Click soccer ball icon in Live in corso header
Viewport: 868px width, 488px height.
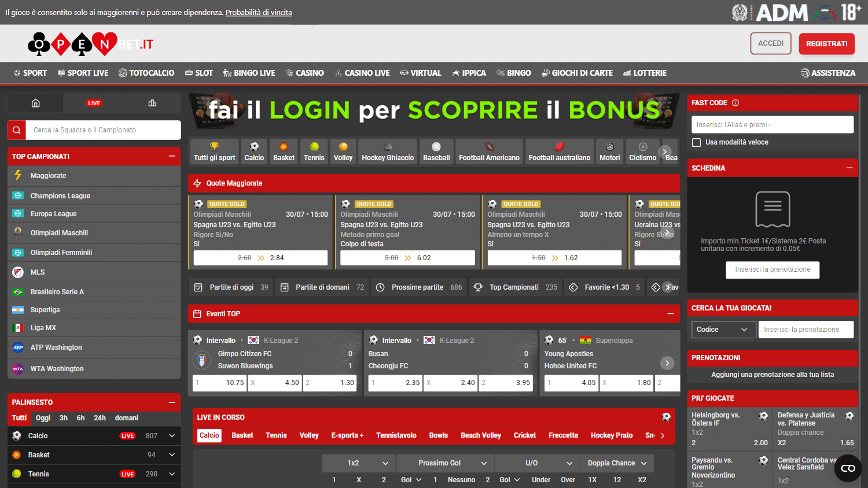[x=666, y=417]
